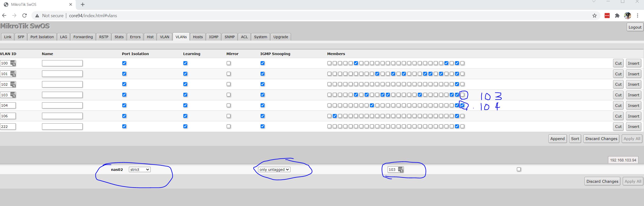Toggle IGMP Snooping for VLAN 222
The image size is (644, 206).
tap(262, 126)
